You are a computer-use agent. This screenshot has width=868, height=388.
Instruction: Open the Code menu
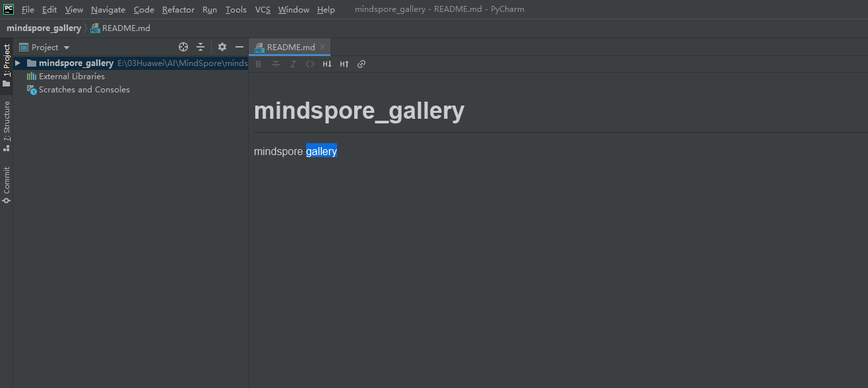[x=144, y=10]
